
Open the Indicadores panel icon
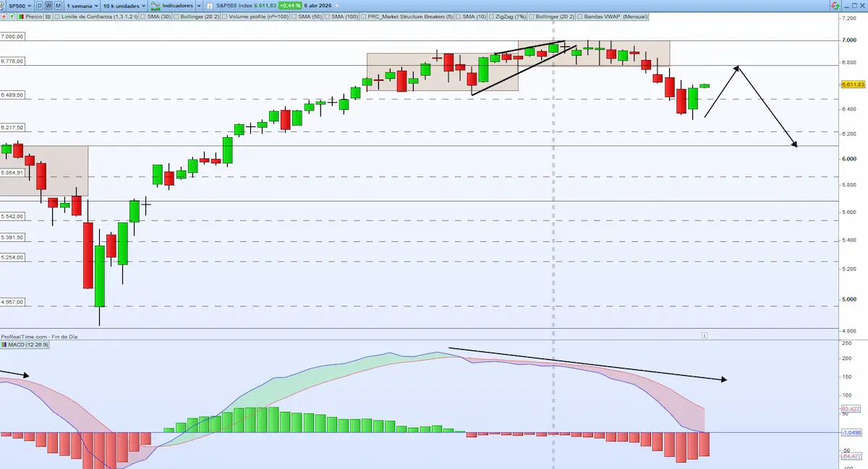[154, 5]
